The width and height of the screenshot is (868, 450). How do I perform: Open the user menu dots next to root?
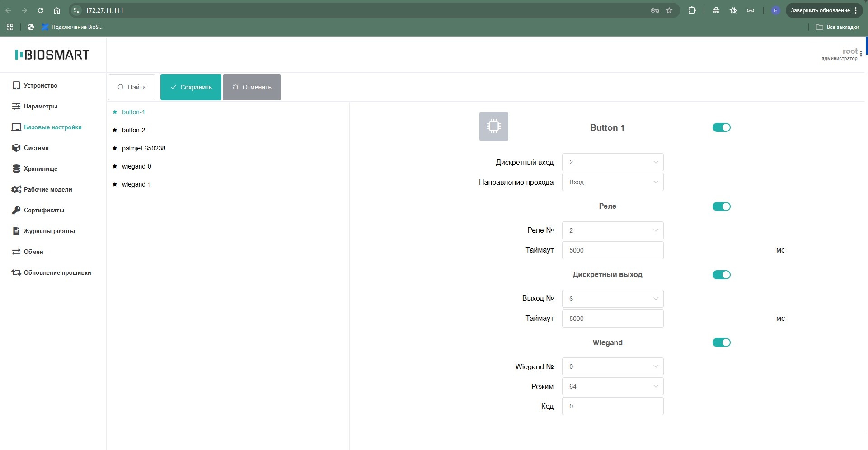[861, 54]
